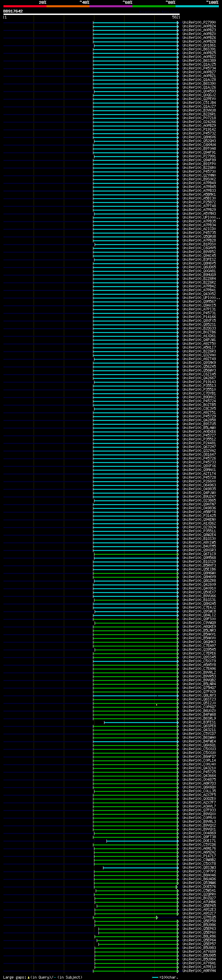This screenshot has width=222, height=980.
Task: Open hit UniRef100_B6S391
Action: pyautogui.click(x=199, y=49)
